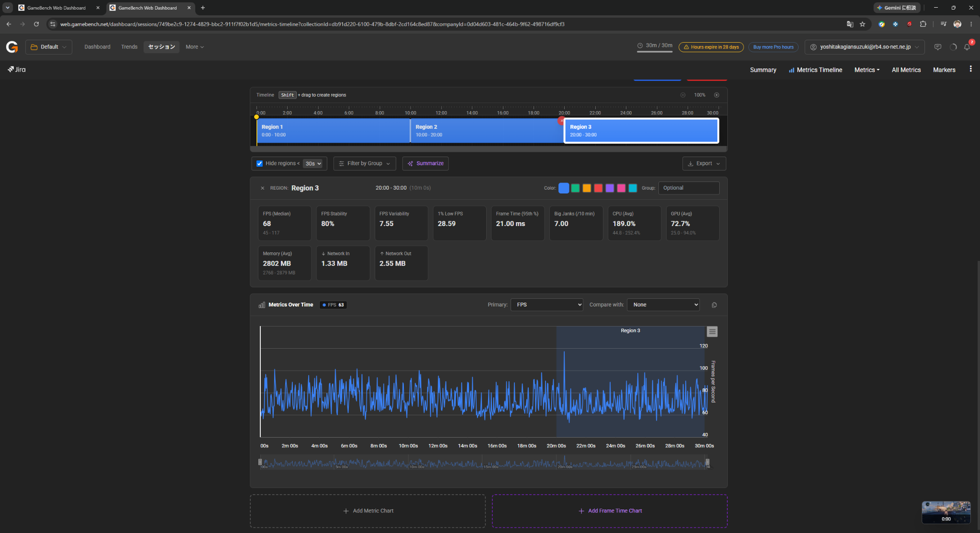This screenshot has width=980, height=533.
Task: Toggle the Hide regions checkbox
Action: tap(259, 164)
